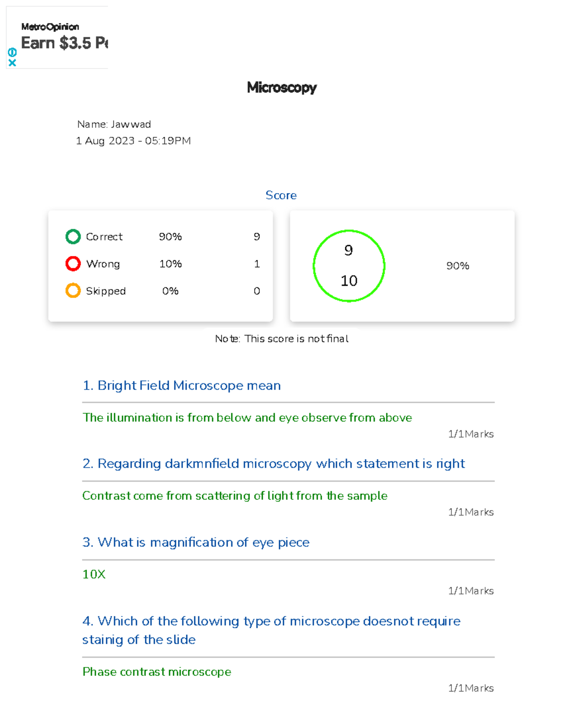The image size is (563, 728).
Task: Select the red Wrong status icon
Action: (73, 263)
